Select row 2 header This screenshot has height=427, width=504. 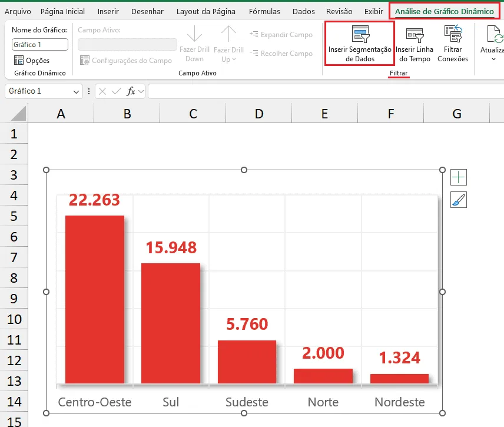tap(14, 154)
